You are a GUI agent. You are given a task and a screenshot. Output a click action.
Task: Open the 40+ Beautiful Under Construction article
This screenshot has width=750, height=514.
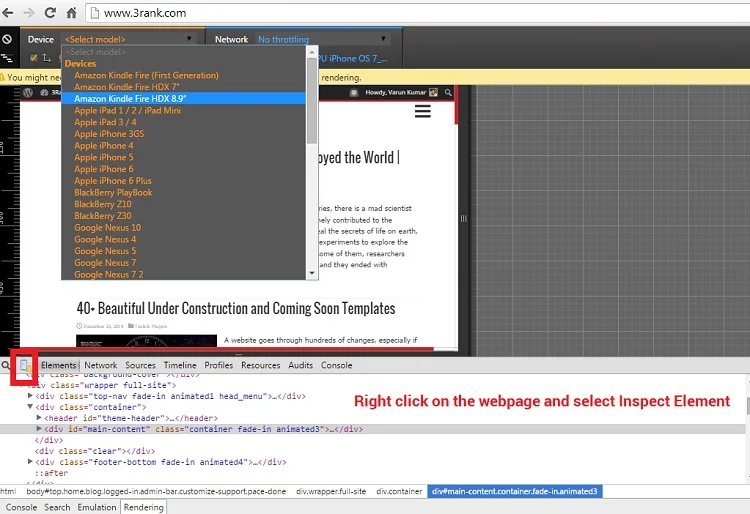pyautogui.click(x=236, y=309)
